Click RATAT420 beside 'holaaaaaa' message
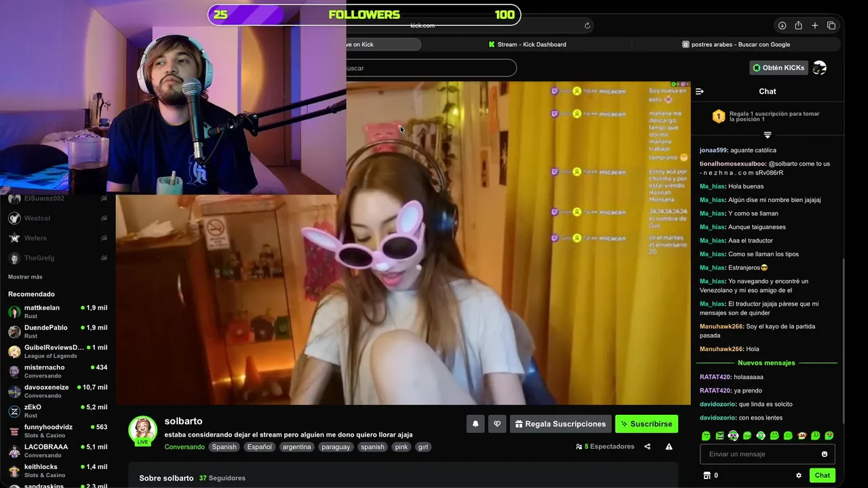The image size is (868, 488). pyautogui.click(x=715, y=377)
